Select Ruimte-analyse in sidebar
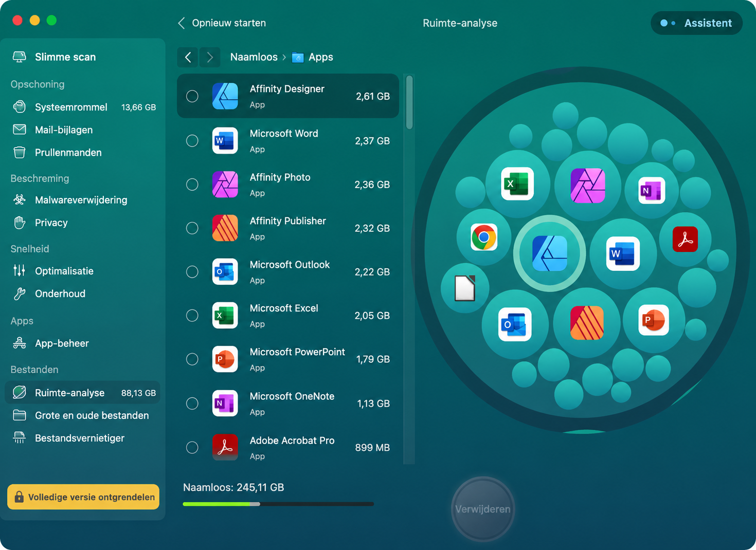756x550 pixels. [83, 393]
